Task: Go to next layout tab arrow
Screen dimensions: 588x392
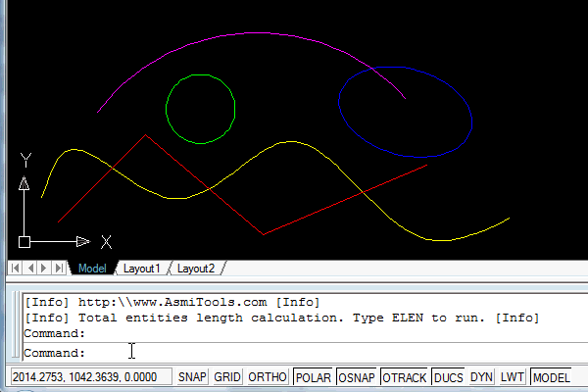Action: (44, 269)
